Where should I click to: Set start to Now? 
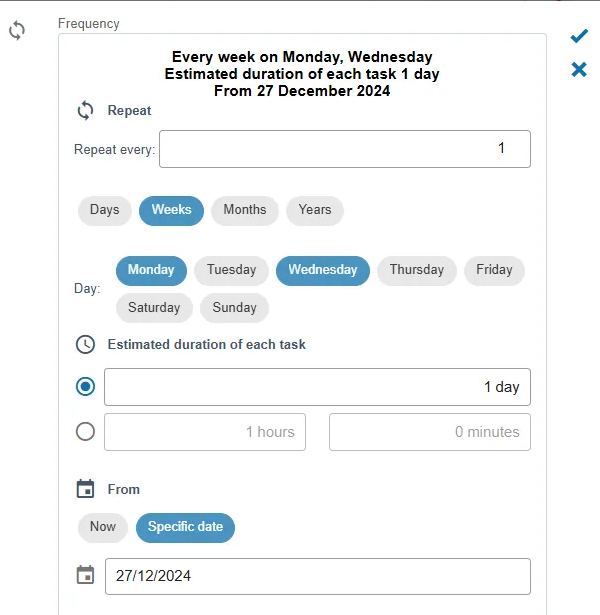[x=103, y=527]
